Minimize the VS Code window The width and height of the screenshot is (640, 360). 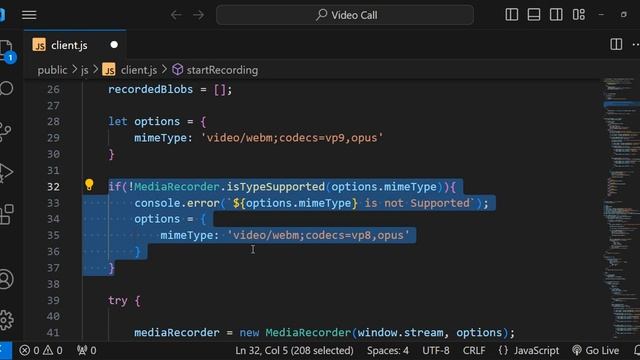pos(601,15)
